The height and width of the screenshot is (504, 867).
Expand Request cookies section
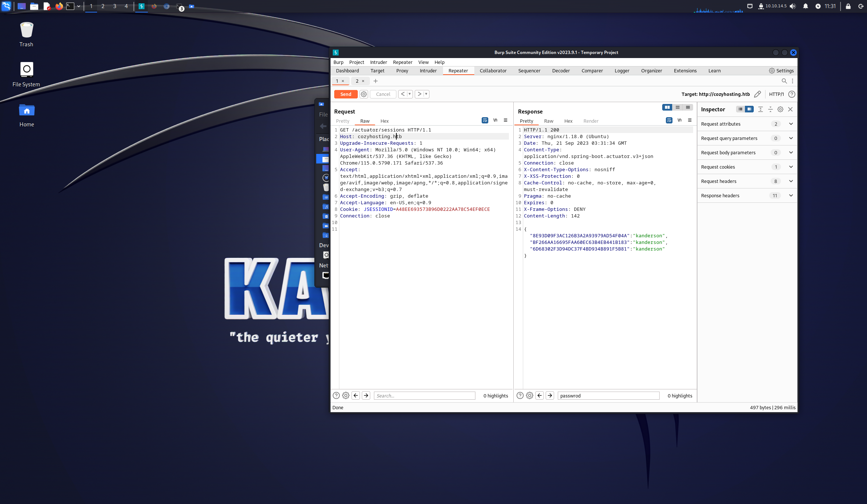coord(747,167)
